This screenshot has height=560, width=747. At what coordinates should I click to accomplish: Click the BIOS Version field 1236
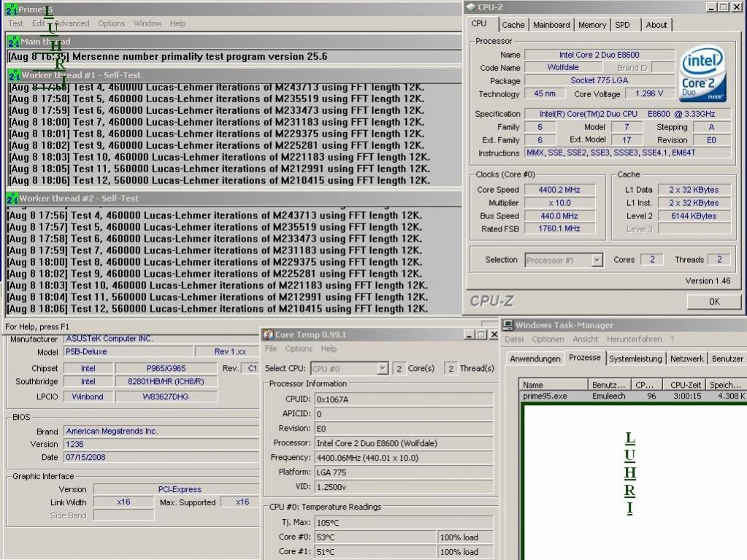pos(161,445)
